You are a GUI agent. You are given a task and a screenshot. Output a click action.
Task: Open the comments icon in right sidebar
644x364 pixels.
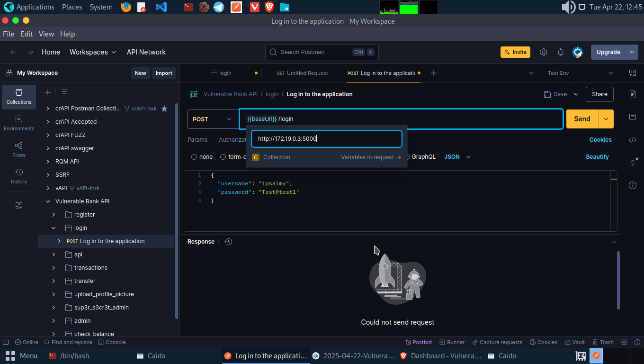(633, 117)
